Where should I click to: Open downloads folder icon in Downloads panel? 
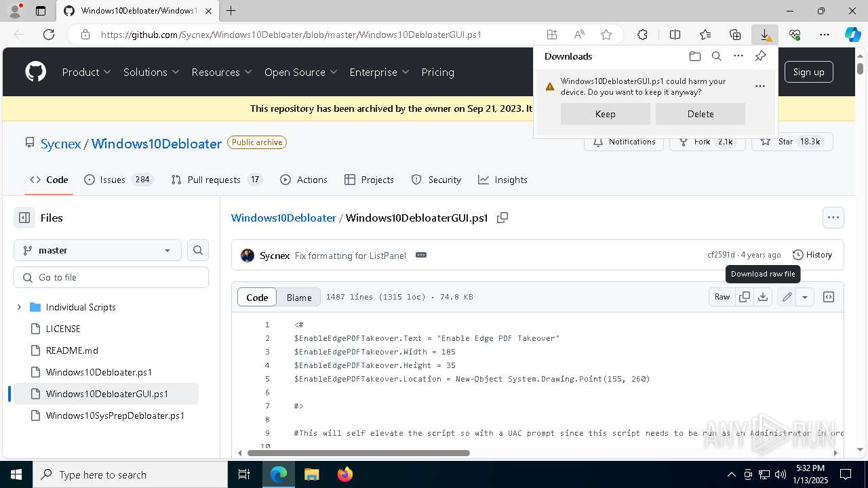[x=694, y=56]
